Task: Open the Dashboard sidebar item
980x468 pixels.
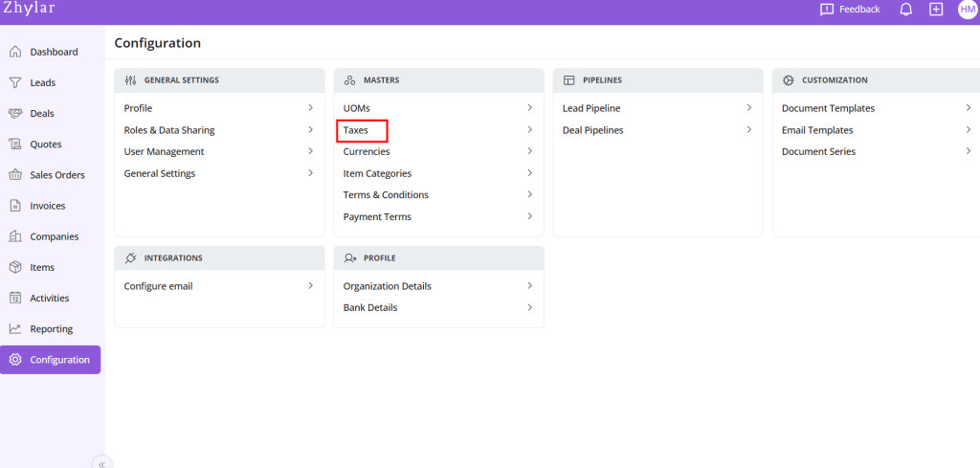Action: pyautogui.click(x=53, y=52)
